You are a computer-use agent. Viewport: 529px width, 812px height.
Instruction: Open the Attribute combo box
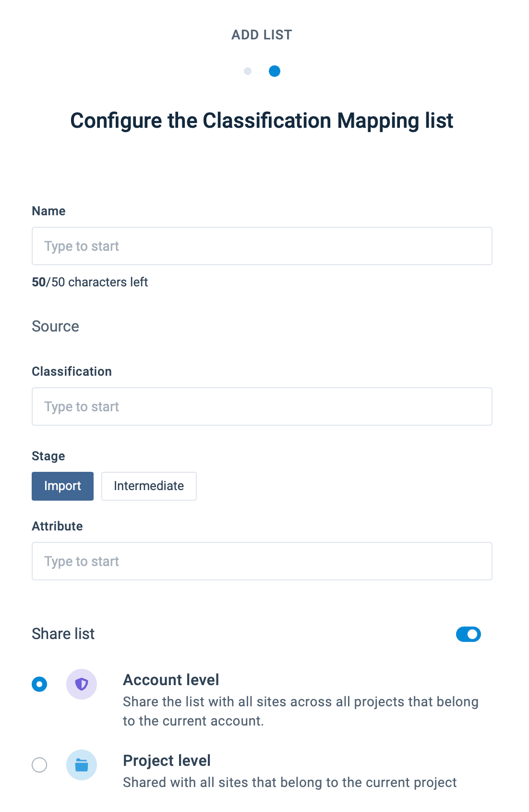(x=262, y=561)
